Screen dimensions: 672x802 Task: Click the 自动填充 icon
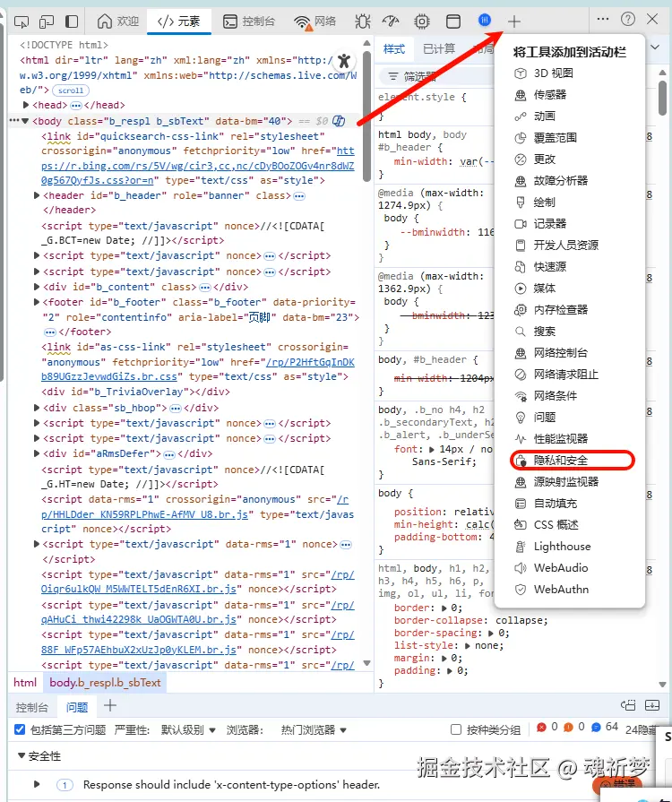point(520,504)
